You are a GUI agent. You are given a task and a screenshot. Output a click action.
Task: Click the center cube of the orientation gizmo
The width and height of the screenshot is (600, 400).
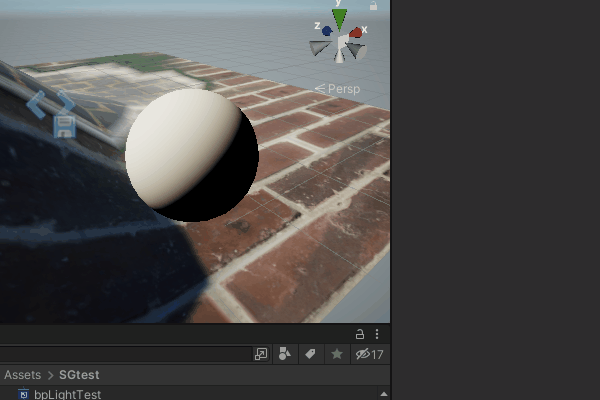pos(343,42)
